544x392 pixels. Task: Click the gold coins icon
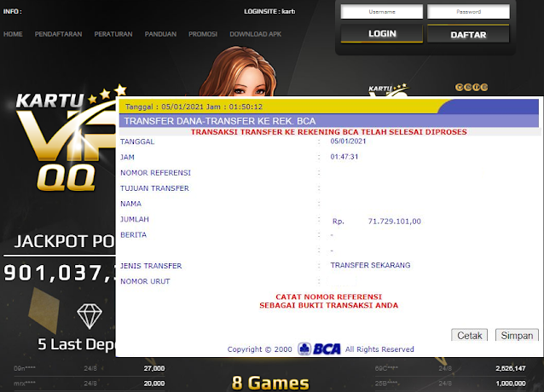(472, 87)
